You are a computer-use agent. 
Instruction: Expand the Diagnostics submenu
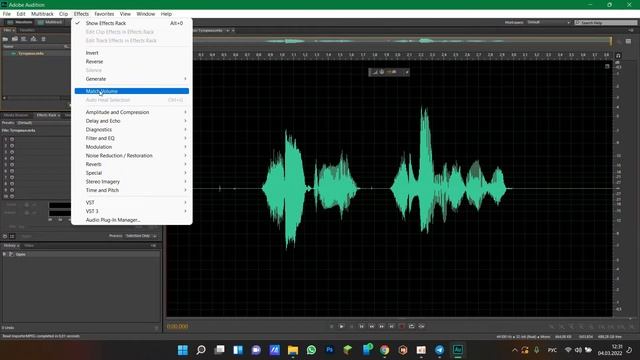click(131, 129)
